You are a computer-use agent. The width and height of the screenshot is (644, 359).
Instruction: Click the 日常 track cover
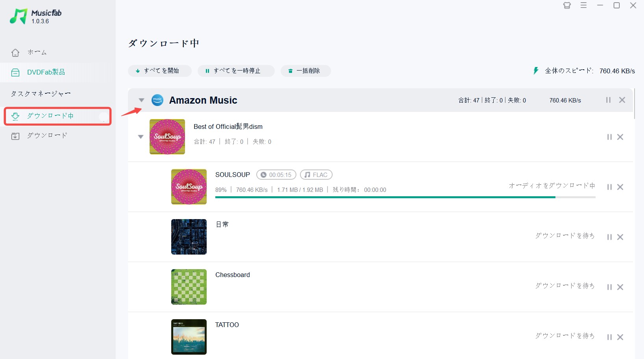(189, 237)
